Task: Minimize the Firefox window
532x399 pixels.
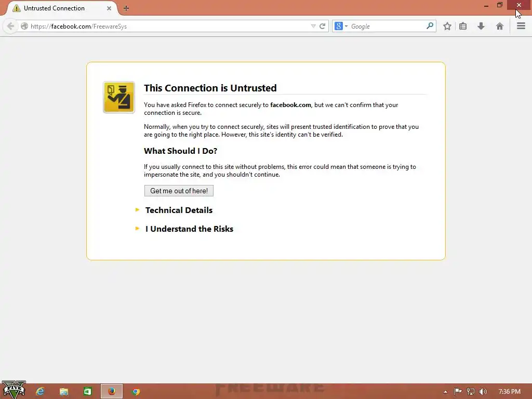Action: point(486,5)
